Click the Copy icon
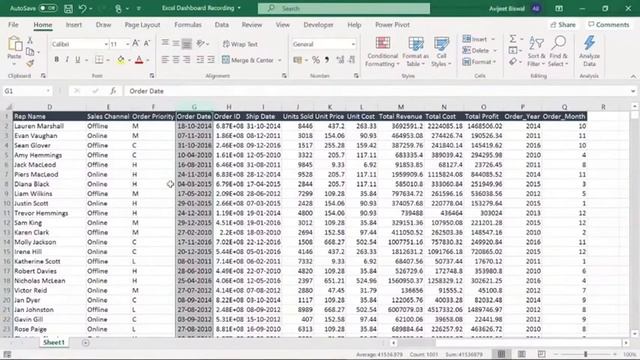This screenshot has height=360, width=640. click(30, 52)
